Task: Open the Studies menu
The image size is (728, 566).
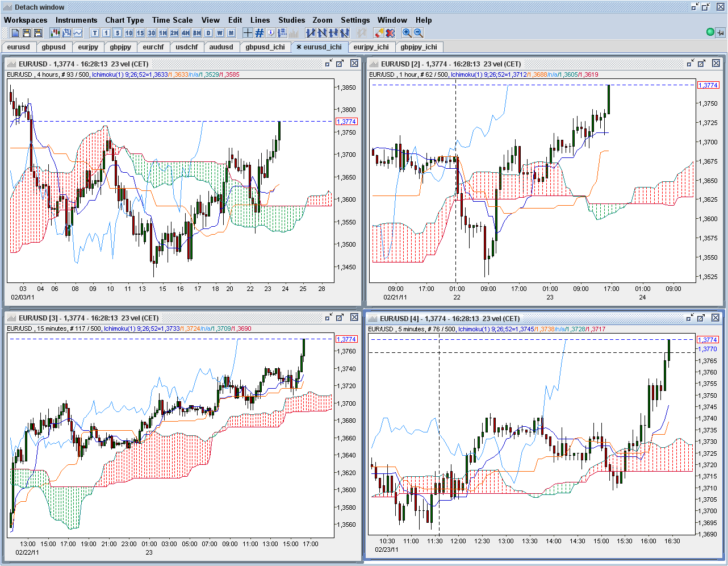Action: pyautogui.click(x=291, y=20)
